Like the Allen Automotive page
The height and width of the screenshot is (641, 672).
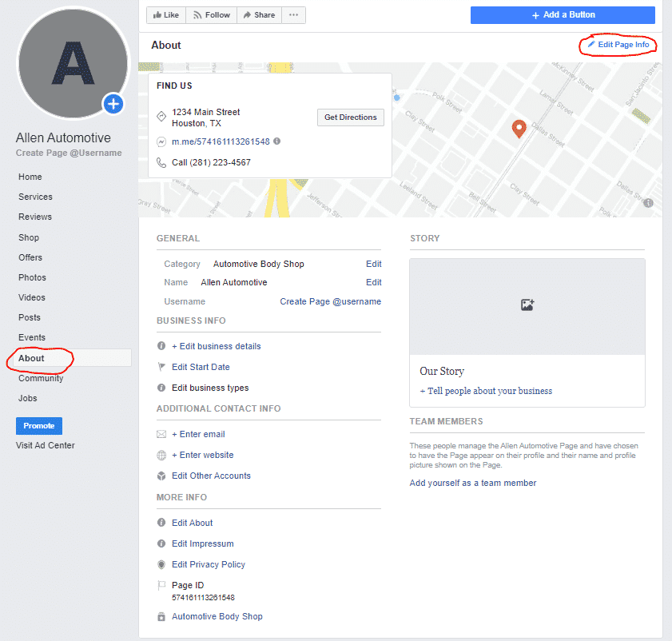tap(166, 15)
